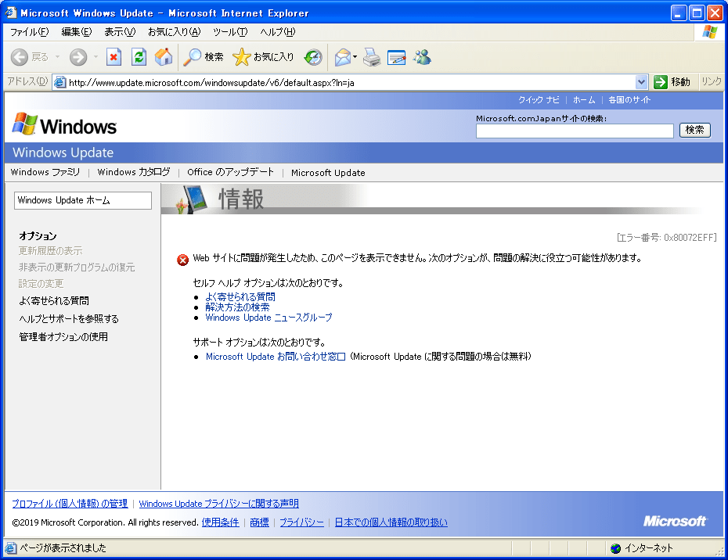Go to Windows ファミリ tab
This screenshot has width=728, height=560.
pyautogui.click(x=45, y=172)
